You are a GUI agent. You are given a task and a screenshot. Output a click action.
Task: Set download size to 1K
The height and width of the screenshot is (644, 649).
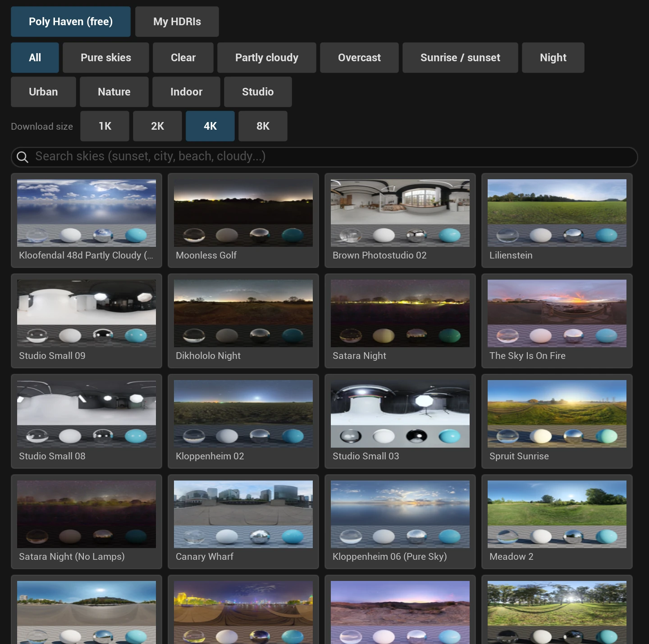(105, 126)
